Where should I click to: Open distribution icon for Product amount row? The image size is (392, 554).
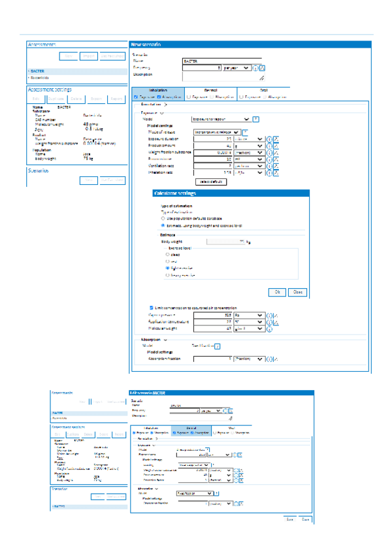tap(276, 146)
